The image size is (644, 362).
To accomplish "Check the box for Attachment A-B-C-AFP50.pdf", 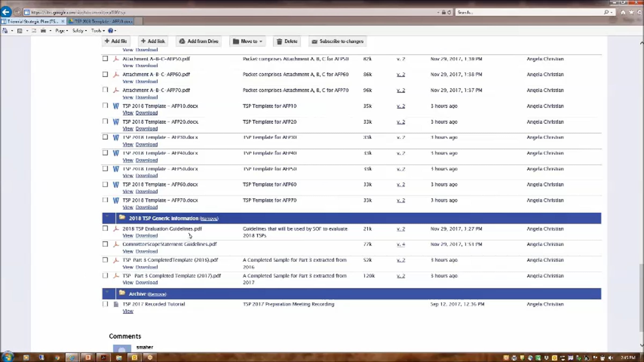I will (105, 58).
